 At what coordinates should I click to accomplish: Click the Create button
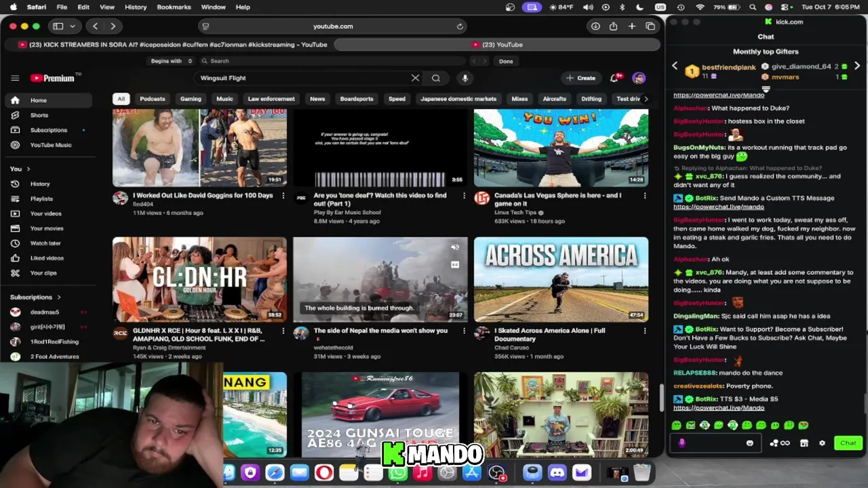pos(580,78)
